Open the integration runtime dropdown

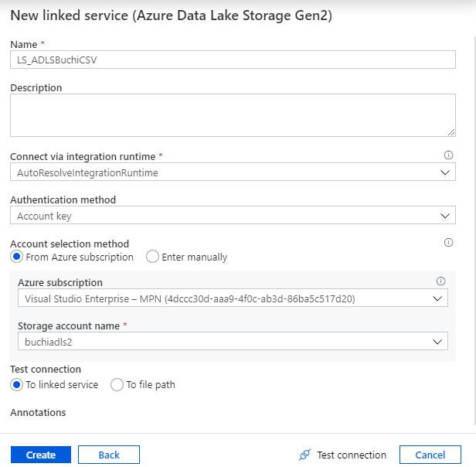232,172
